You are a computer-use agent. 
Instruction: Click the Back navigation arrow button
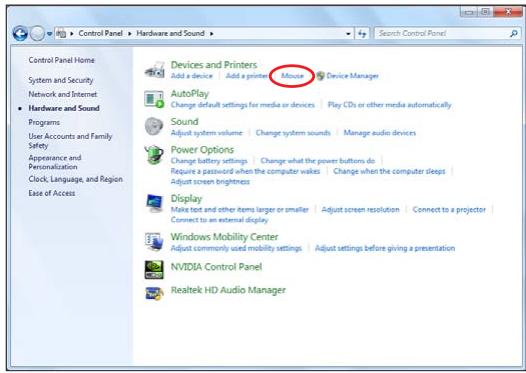click(20, 33)
